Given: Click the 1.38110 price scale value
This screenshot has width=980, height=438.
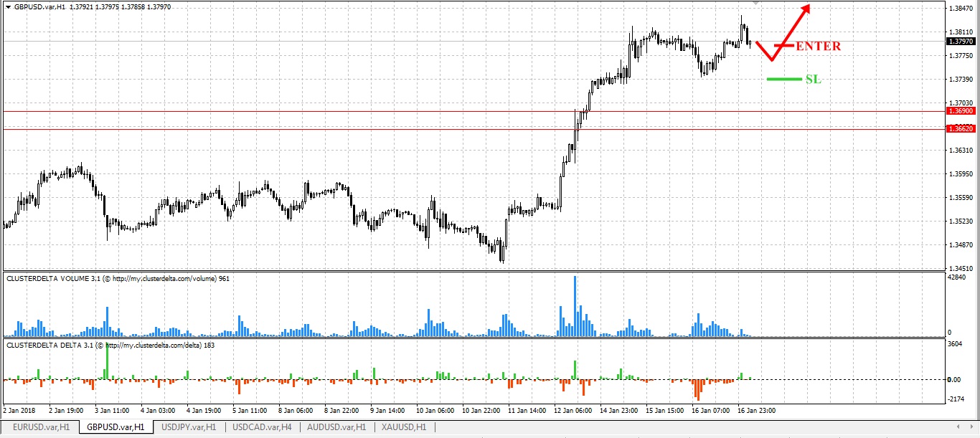Looking at the screenshot, I should point(961,32).
